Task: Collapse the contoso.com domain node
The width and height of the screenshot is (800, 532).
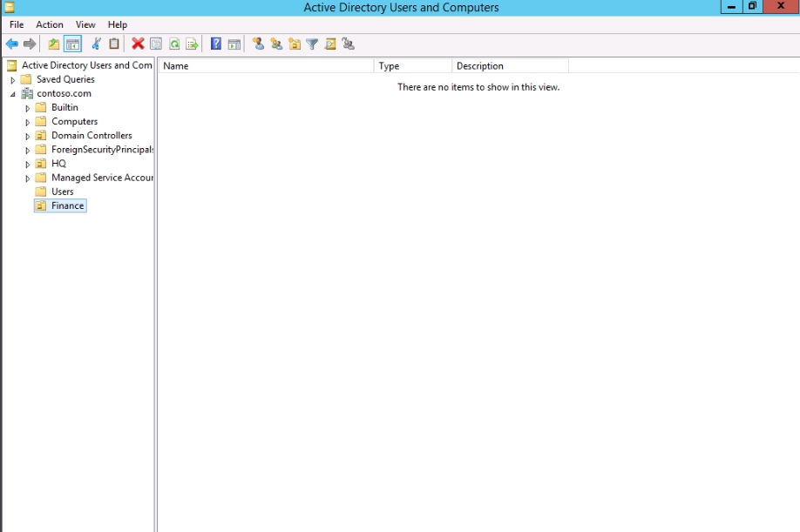Action: [13, 94]
